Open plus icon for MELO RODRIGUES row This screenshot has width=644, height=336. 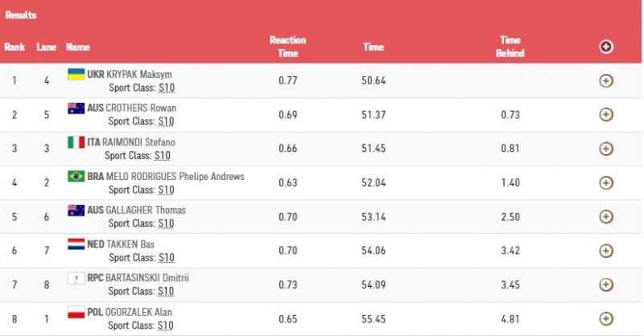tap(606, 182)
